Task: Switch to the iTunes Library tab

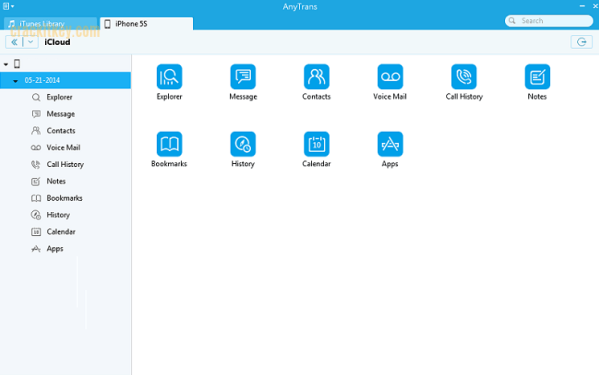Action: (x=51, y=24)
